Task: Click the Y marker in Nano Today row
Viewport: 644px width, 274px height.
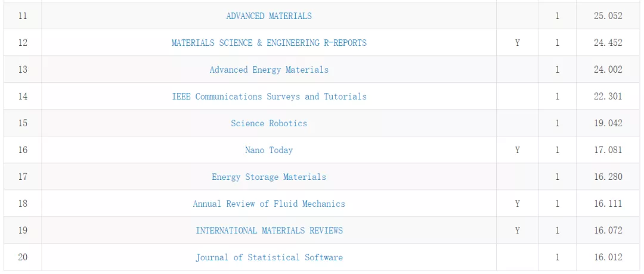Action: (x=517, y=150)
